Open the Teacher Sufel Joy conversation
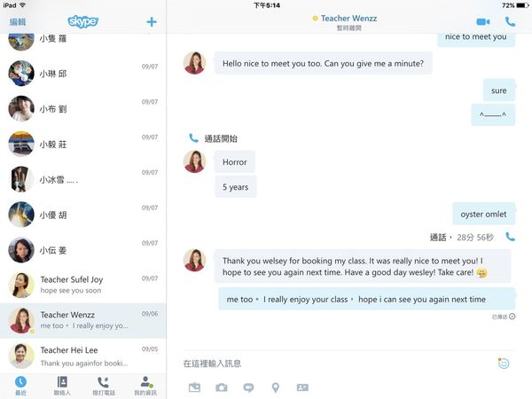This screenshot has width=532, height=399. point(83,285)
